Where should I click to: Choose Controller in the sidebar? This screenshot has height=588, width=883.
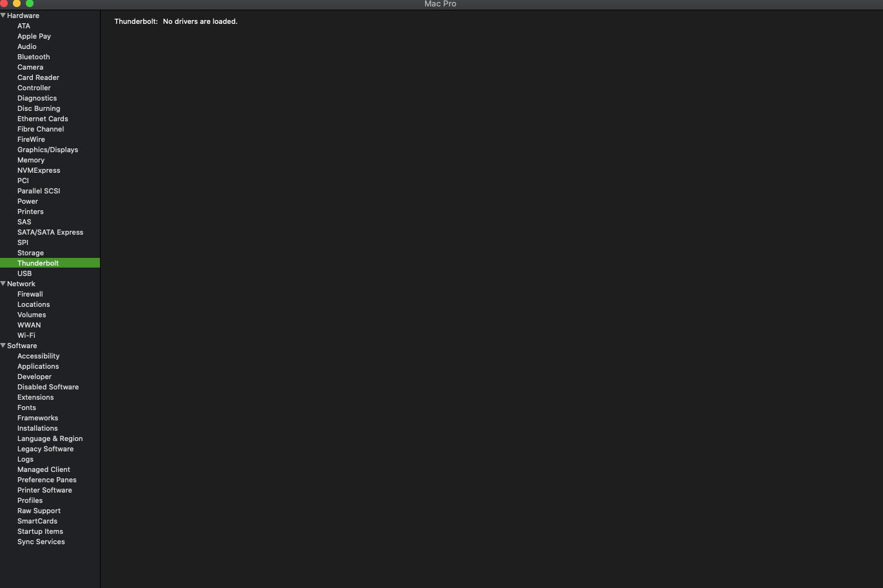coord(34,88)
